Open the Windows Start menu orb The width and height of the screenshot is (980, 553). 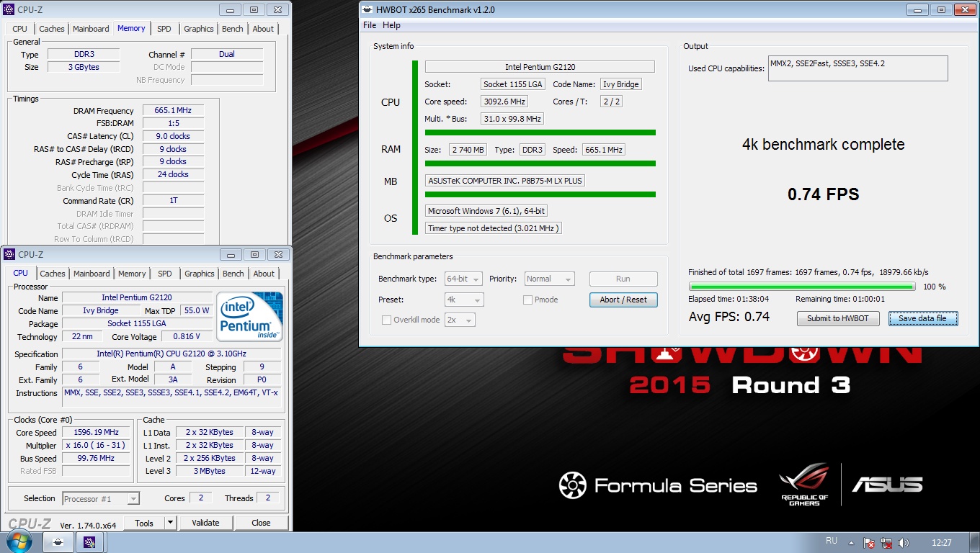pyautogui.click(x=18, y=542)
